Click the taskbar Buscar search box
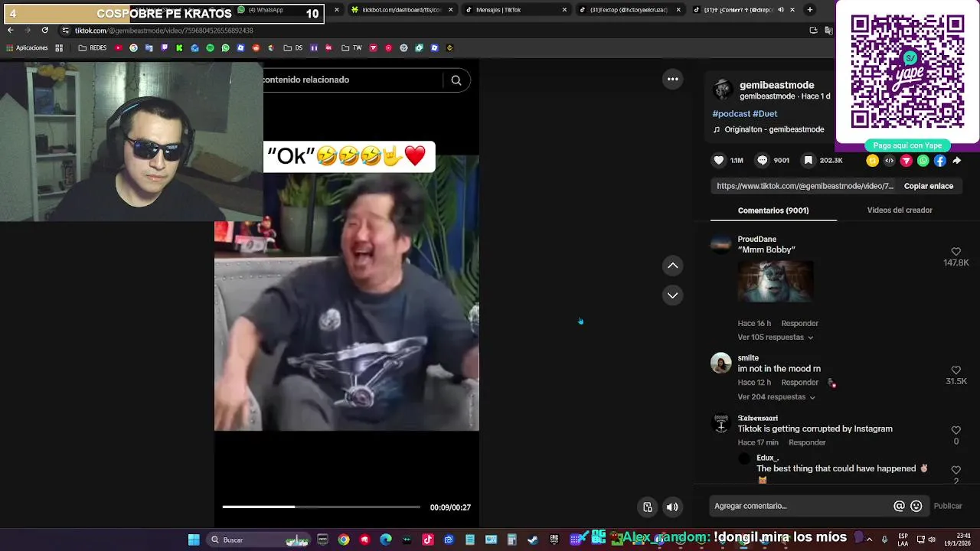Screen dimensions: 980x551 (259, 540)
